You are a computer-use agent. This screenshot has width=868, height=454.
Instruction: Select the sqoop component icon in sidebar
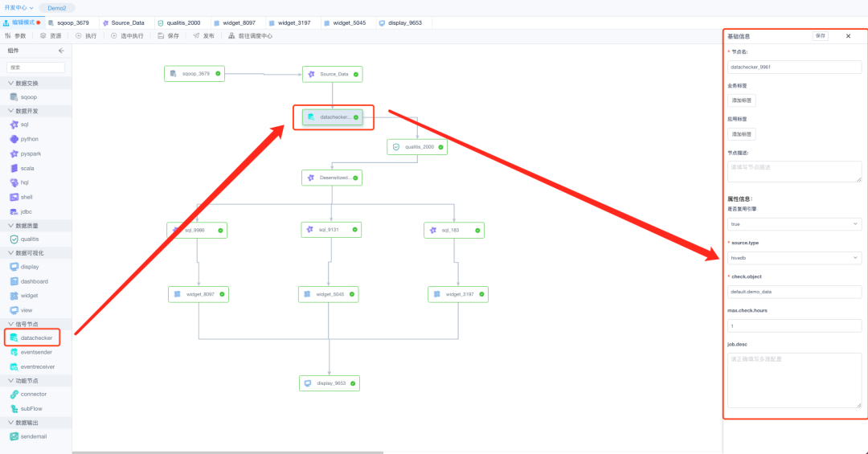pyautogui.click(x=14, y=96)
